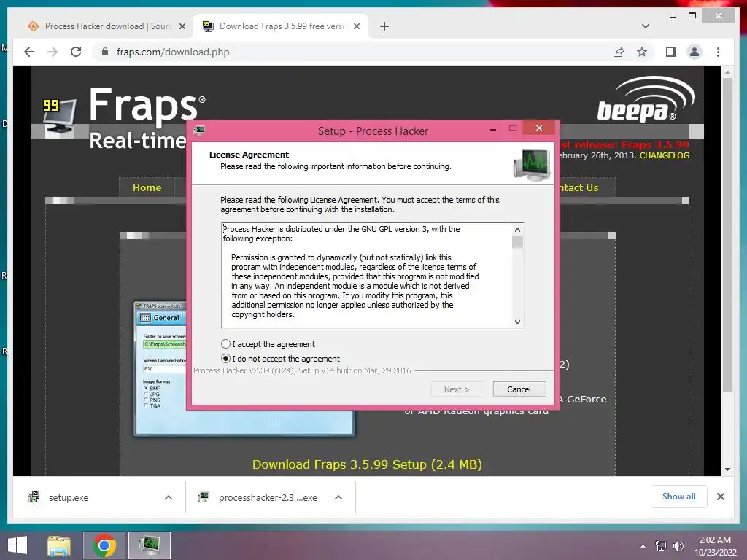Click the Setup dialog title bar icon
The height and width of the screenshot is (560, 747).
click(200, 130)
